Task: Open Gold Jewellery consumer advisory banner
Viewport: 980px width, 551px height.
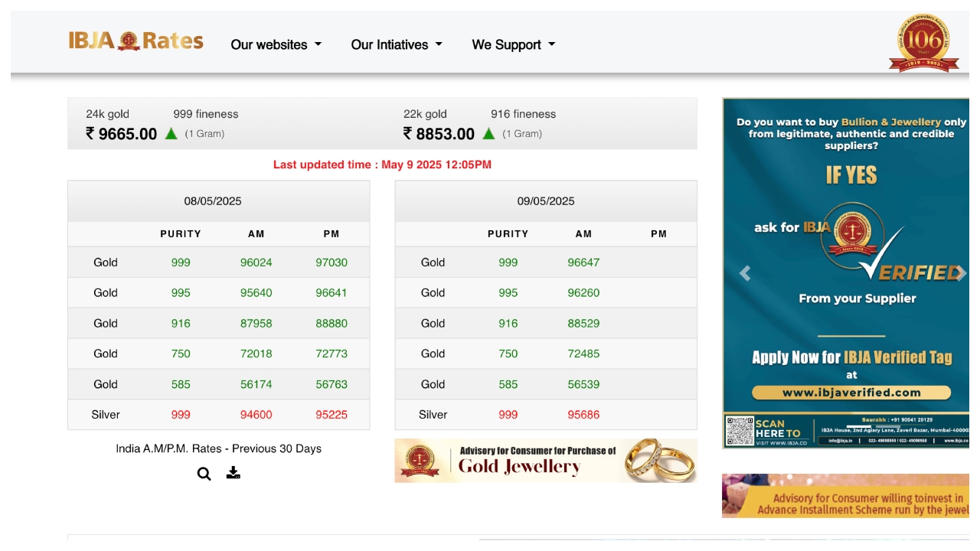Action: pos(545,460)
